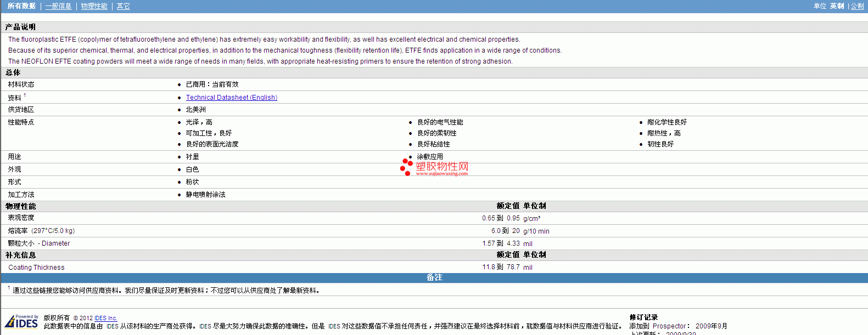The image size is (868, 335).
Task: Click feature 良好的表面光洁度
Action: [x=212, y=144]
